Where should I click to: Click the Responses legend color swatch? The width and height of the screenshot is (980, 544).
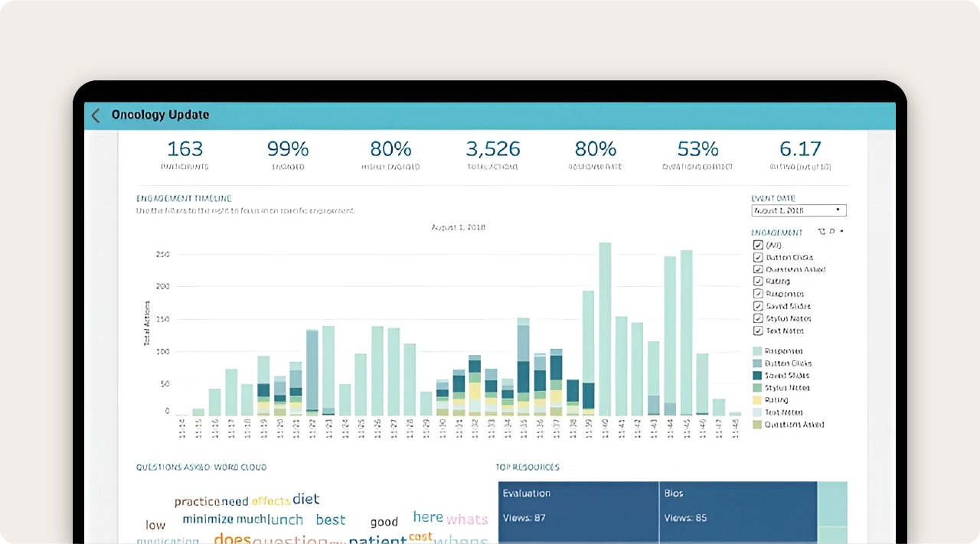coord(758,350)
